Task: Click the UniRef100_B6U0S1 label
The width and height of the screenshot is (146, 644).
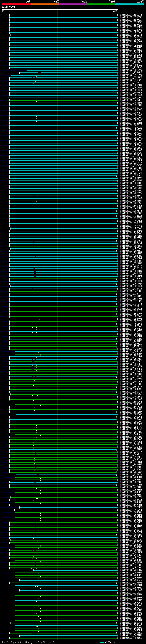Action: coord(131,37)
